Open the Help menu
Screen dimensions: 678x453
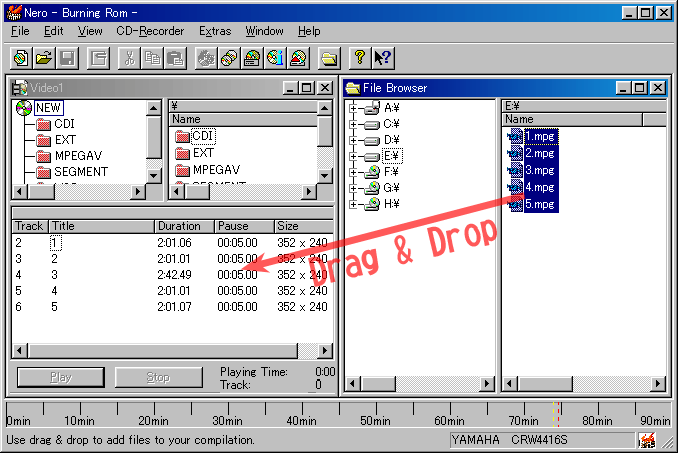309,31
